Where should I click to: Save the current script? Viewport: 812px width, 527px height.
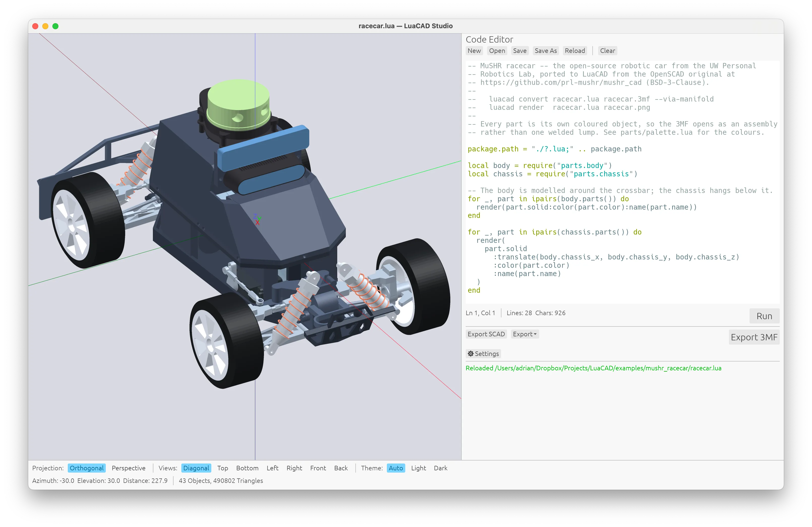tap(520, 51)
